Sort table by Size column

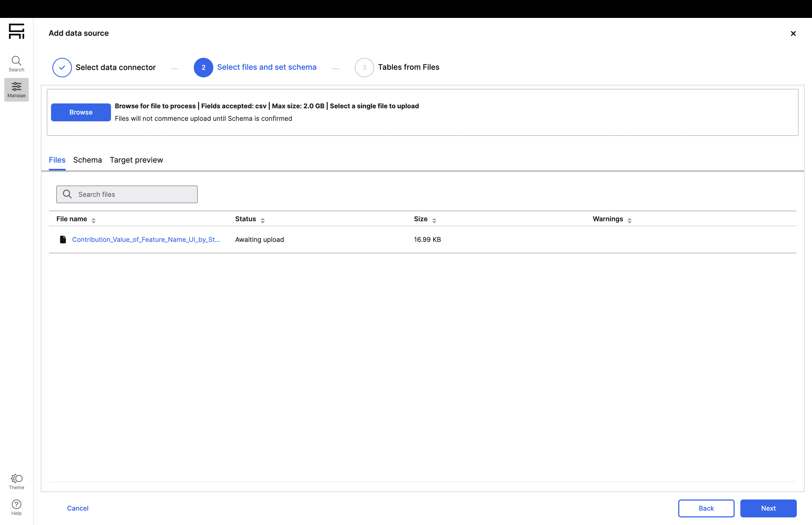click(x=434, y=220)
